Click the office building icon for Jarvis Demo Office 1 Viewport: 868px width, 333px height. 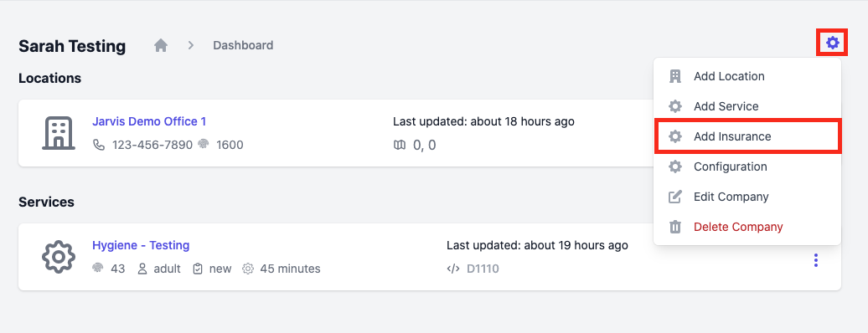[58, 133]
